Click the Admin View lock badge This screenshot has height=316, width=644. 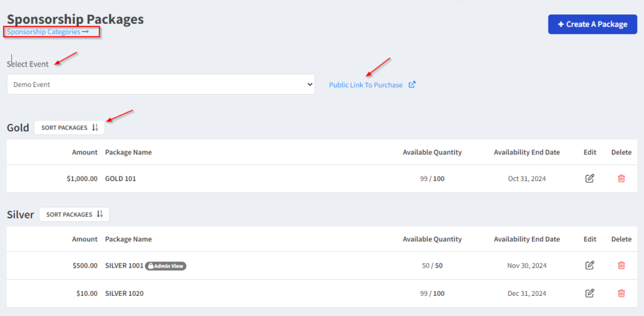[x=166, y=266]
